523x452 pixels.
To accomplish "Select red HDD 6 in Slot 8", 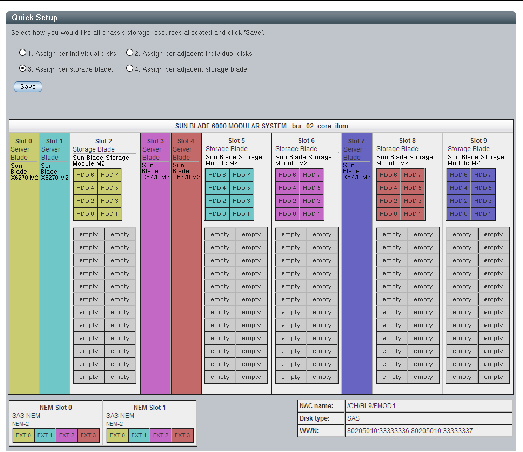I will coord(389,175).
